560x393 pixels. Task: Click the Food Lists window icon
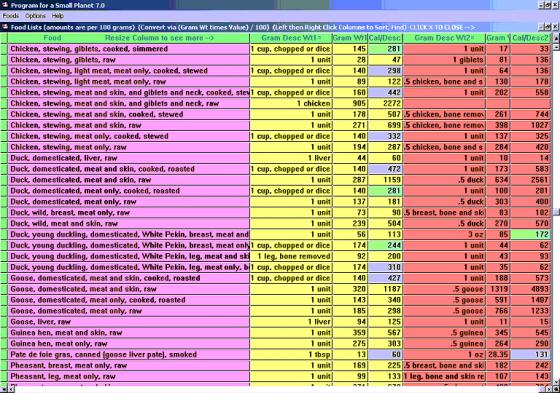(5, 27)
